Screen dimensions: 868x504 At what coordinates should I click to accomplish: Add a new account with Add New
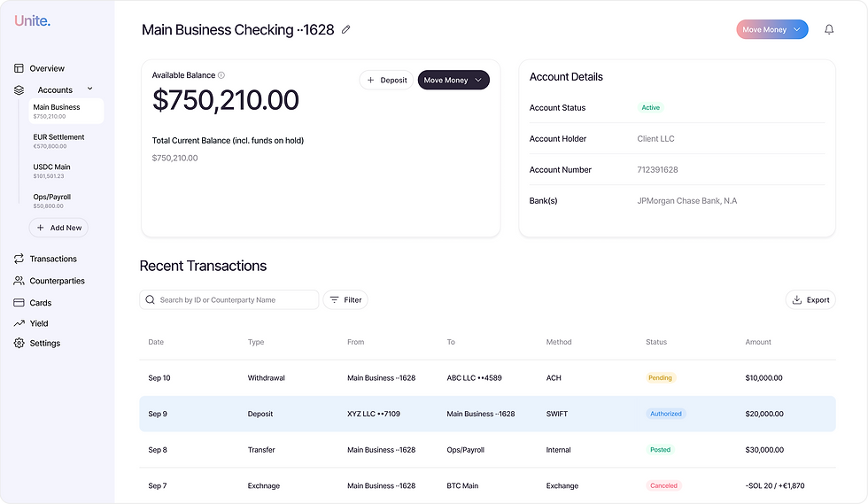pyautogui.click(x=58, y=228)
